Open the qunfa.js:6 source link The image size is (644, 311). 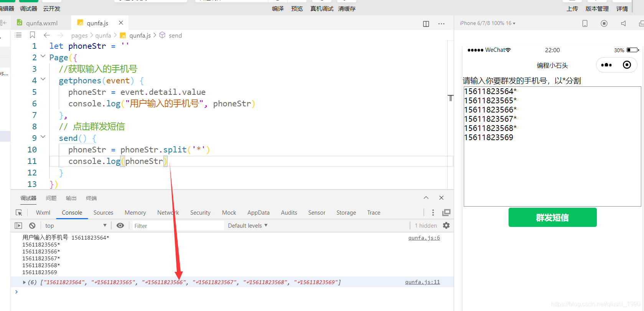click(x=424, y=238)
